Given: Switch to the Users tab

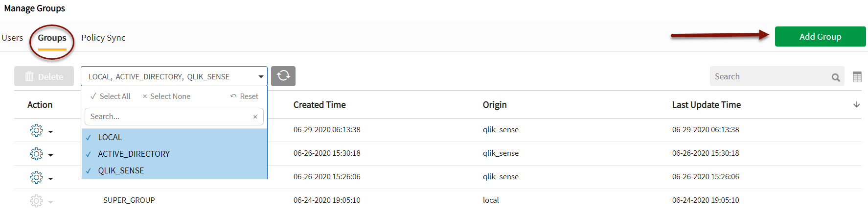Looking at the screenshot, I should click(12, 38).
